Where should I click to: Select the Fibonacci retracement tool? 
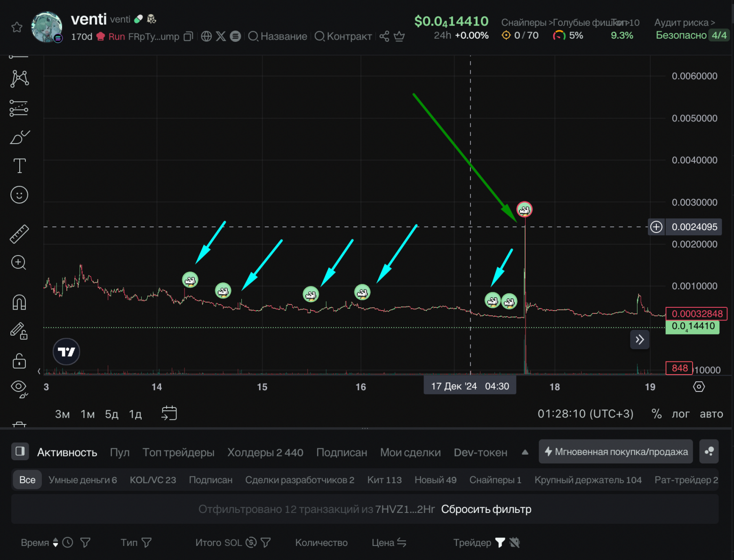click(19, 108)
